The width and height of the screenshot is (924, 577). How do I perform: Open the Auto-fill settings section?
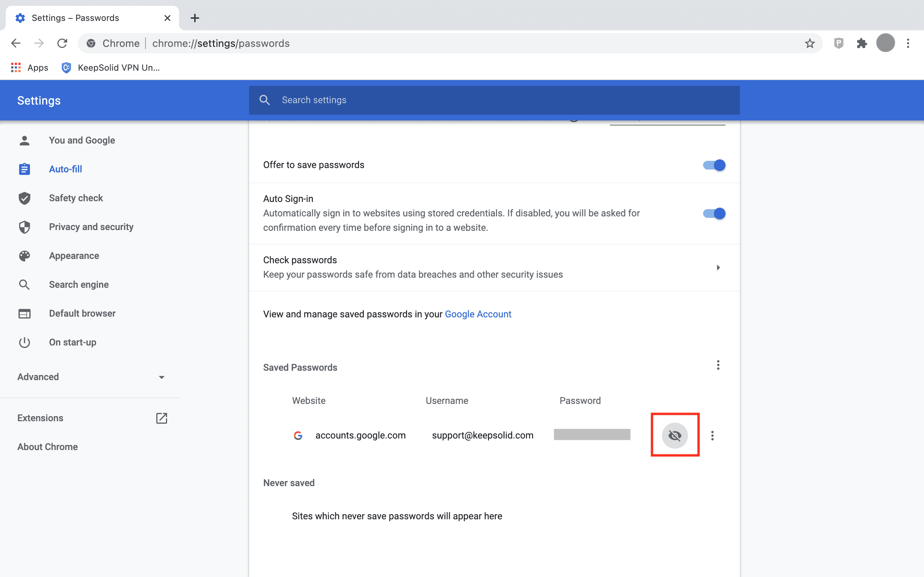click(65, 169)
